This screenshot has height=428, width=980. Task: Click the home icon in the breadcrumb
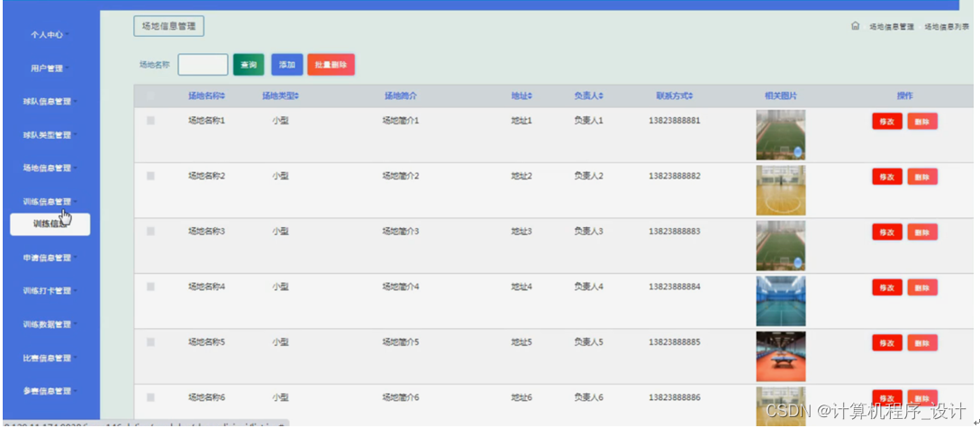coord(855,26)
